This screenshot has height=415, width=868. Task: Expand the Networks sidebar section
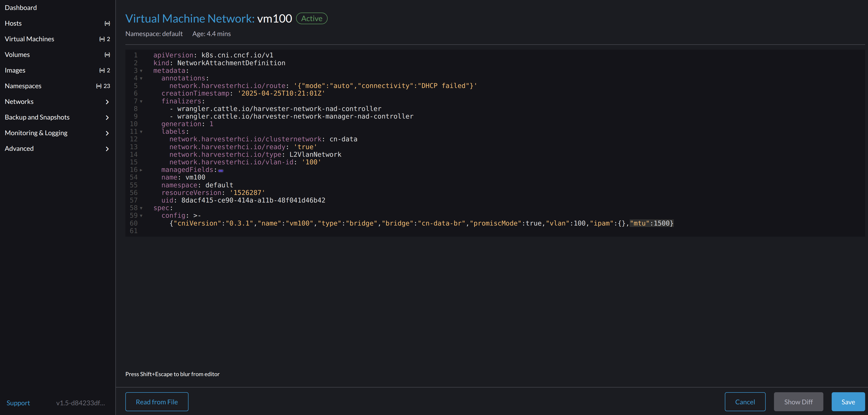107,102
